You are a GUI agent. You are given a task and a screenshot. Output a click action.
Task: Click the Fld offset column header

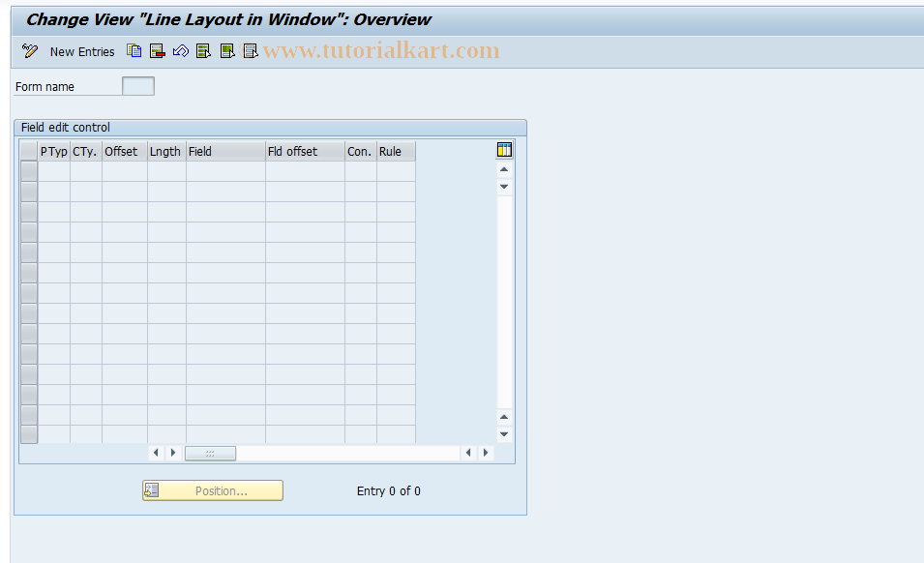point(305,151)
